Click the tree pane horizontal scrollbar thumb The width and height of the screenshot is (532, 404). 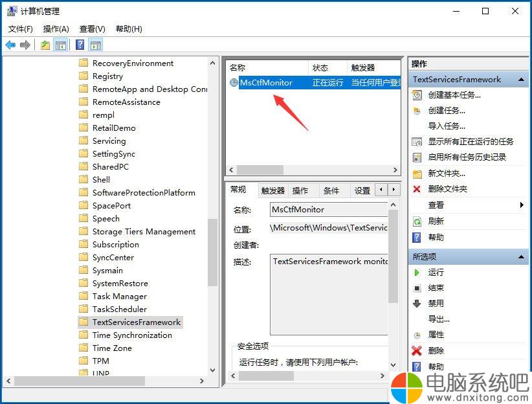(x=80, y=381)
